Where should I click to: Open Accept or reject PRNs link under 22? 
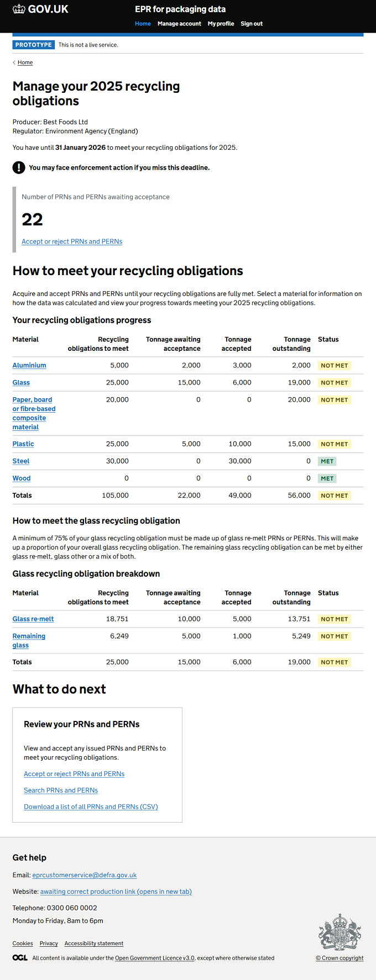coord(72,241)
